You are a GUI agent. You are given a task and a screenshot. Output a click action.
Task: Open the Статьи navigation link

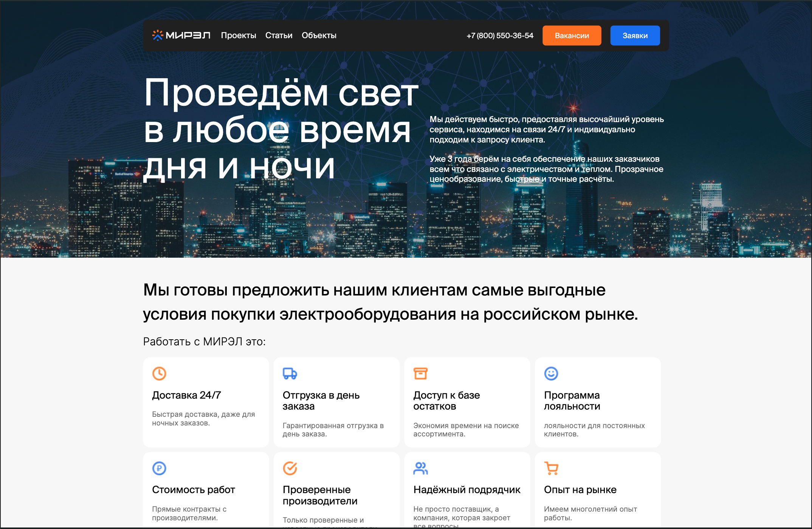pos(279,36)
